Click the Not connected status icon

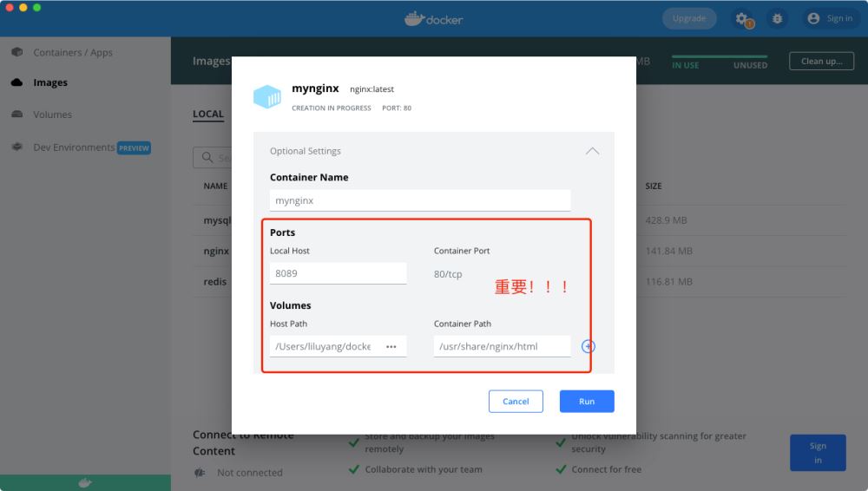200,472
